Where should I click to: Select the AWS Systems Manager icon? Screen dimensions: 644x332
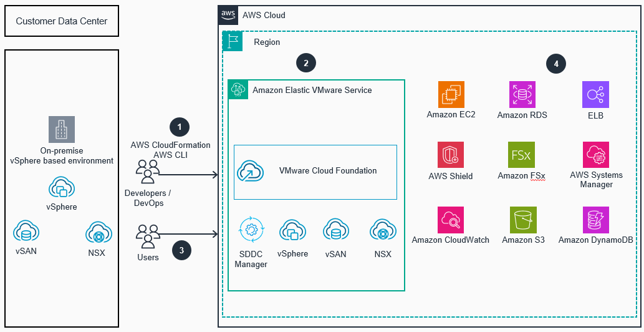[x=595, y=155]
